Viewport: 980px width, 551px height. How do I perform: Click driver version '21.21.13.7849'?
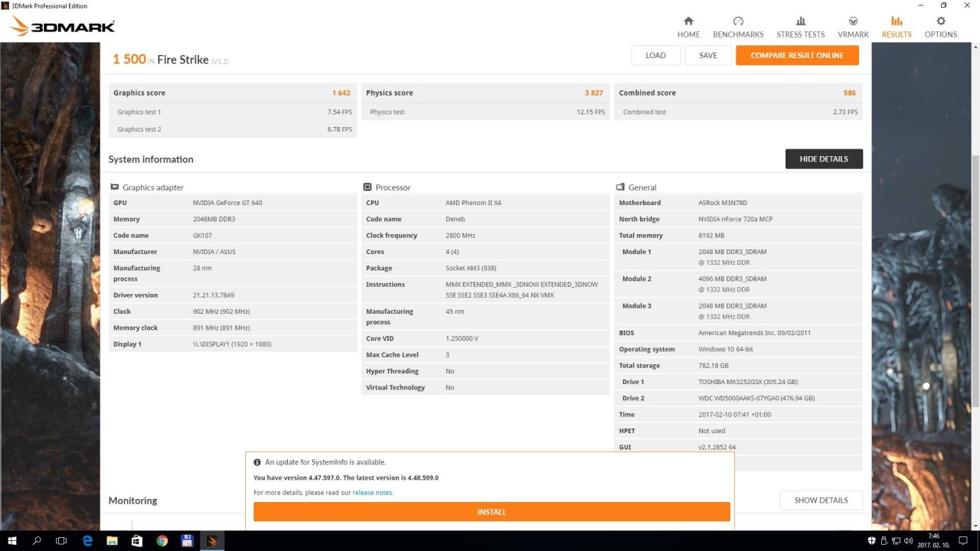coord(214,295)
